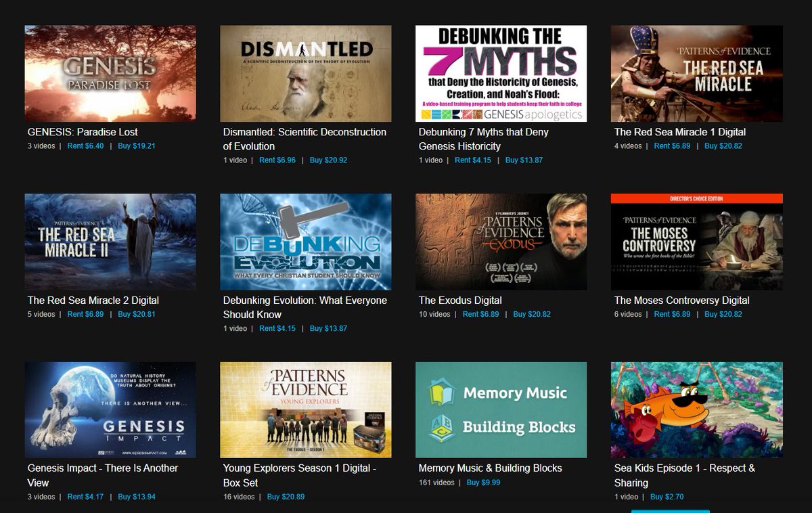
Task: Rent Genesis Impact for $4.17
Action: click(85, 497)
